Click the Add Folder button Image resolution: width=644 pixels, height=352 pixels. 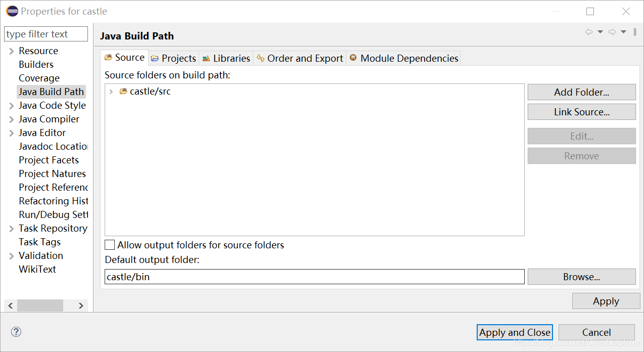(581, 92)
